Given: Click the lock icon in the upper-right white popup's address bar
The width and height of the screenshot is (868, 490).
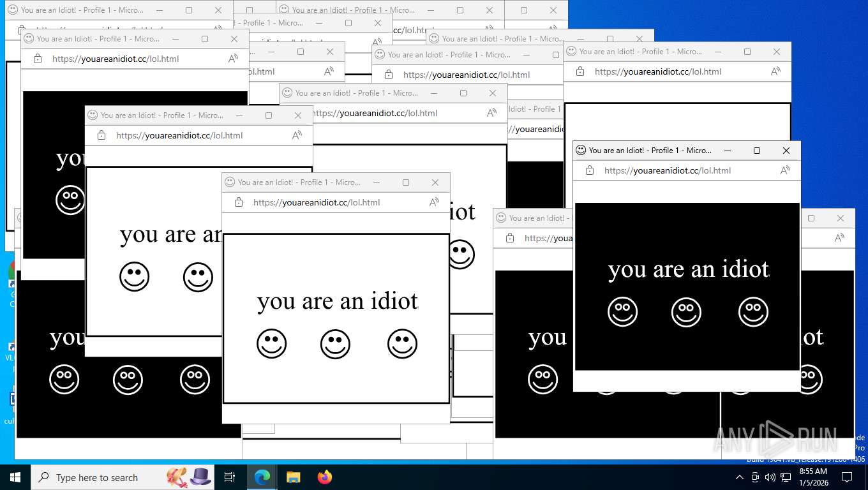Looking at the screenshot, I should click(x=580, y=71).
